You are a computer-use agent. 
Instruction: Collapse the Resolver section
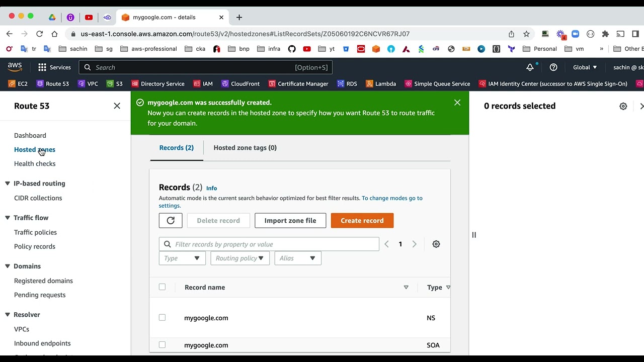coord(8,315)
